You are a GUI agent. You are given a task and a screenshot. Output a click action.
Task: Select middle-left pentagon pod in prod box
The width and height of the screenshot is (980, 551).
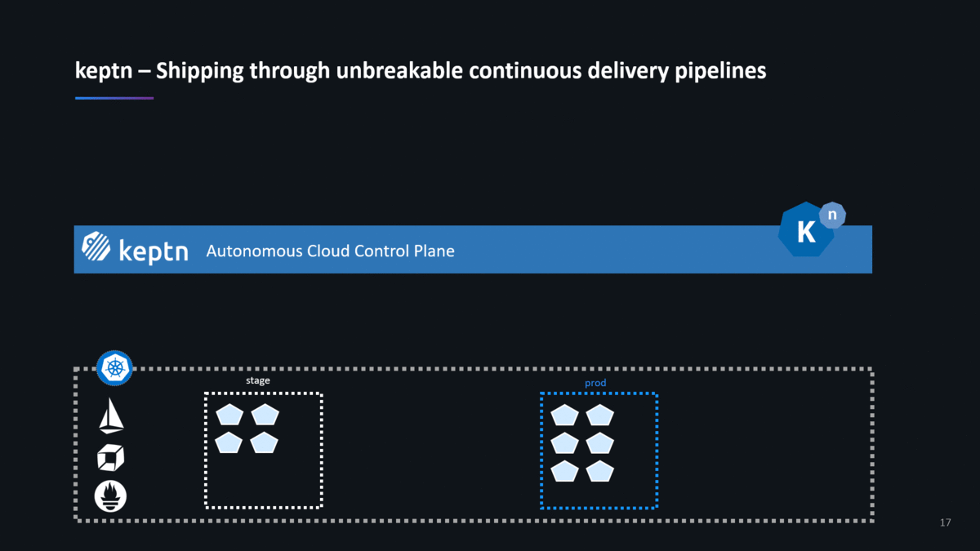coord(565,442)
